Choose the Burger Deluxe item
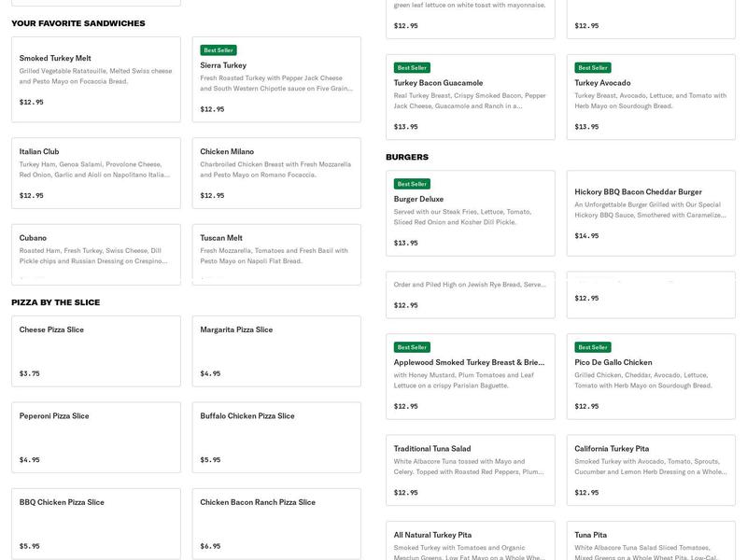 tap(470, 213)
